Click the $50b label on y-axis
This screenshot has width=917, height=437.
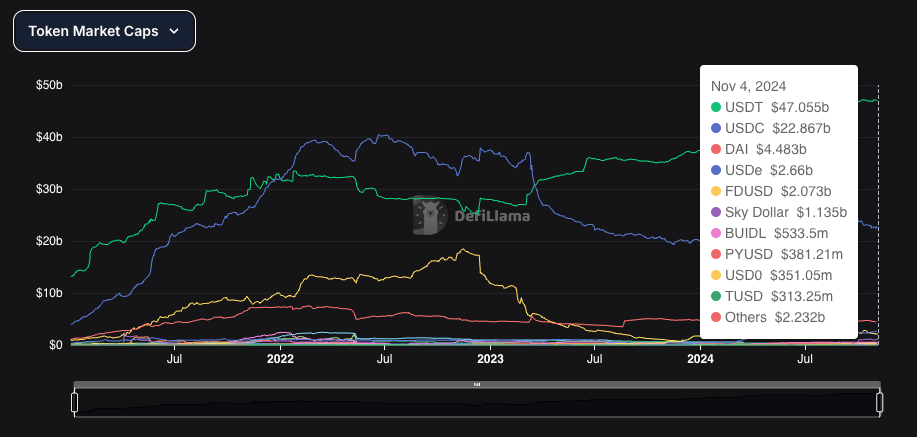coord(49,86)
